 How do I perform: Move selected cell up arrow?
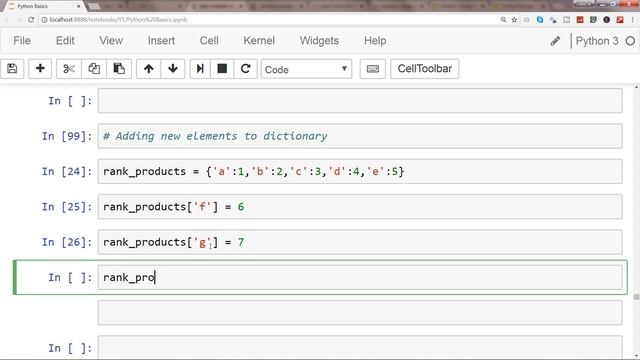149,69
